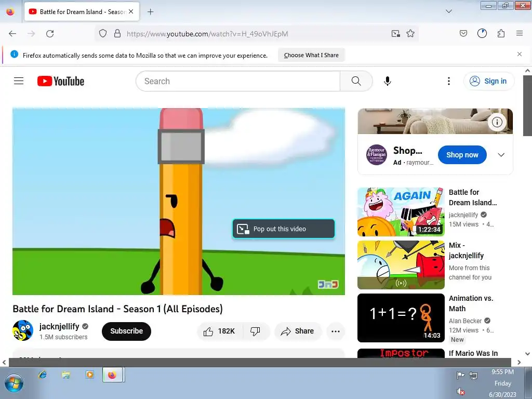Open the muted volume tray icon
The image size is (532, 399).
coord(460,392)
